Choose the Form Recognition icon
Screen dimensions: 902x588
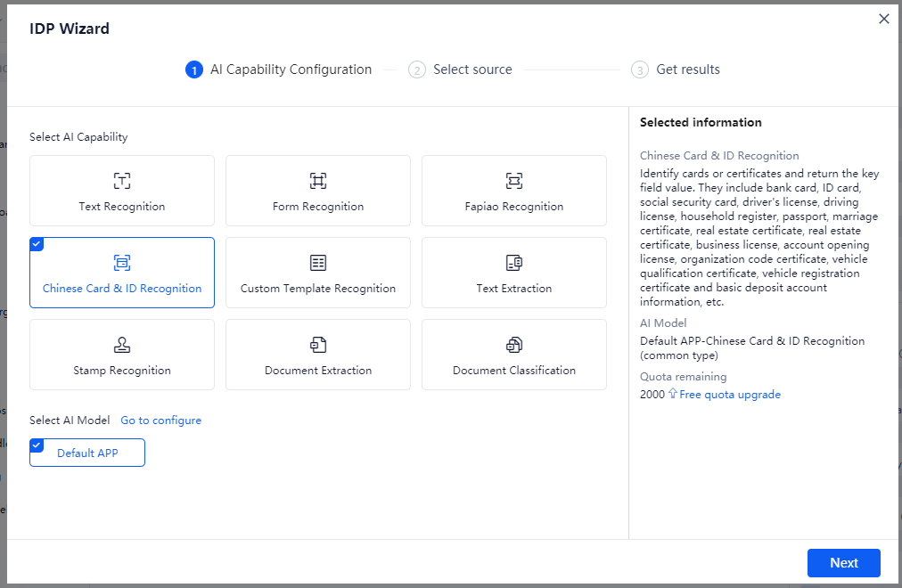pos(318,182)
